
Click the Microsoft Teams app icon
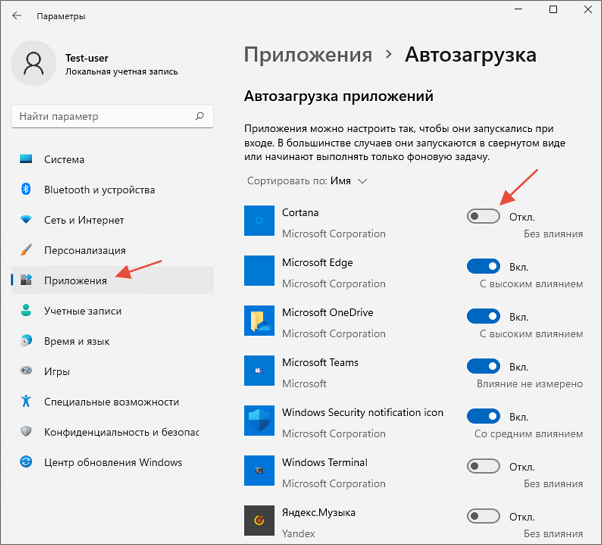[259, 370]
